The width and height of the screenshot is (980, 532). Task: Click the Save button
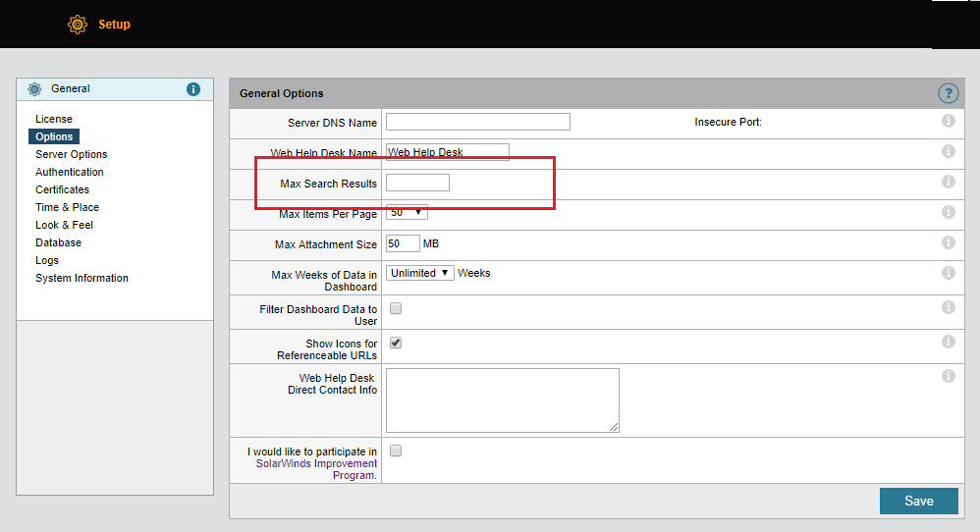pyautogui.click(x=919, y=501)
